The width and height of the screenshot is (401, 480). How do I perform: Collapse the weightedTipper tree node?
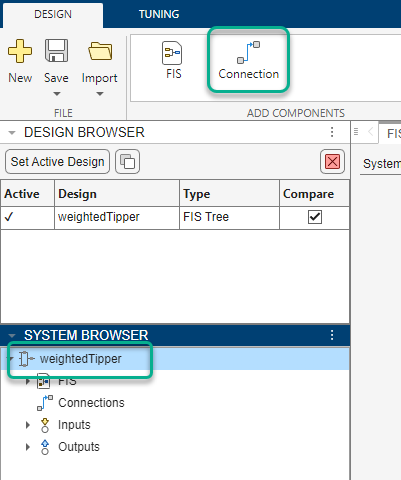(11, 359)
